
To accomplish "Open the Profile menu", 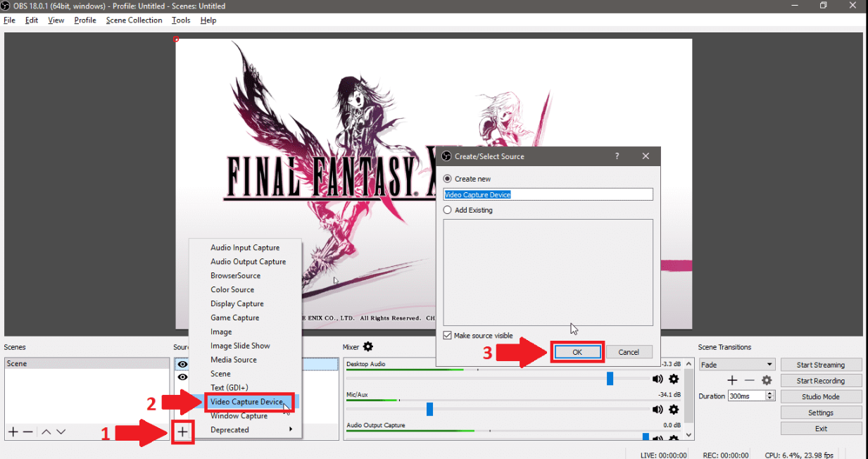I will click(85, 20).
